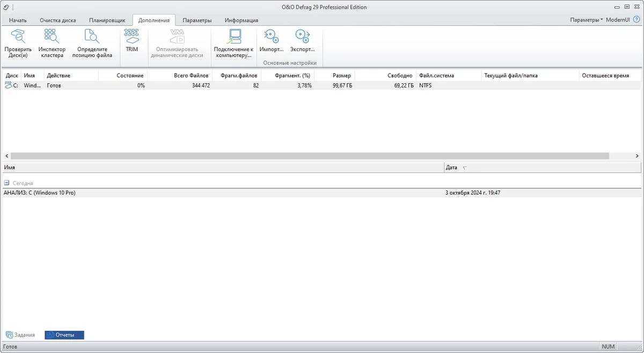Open the Планировщик tab

pos(107,20)
